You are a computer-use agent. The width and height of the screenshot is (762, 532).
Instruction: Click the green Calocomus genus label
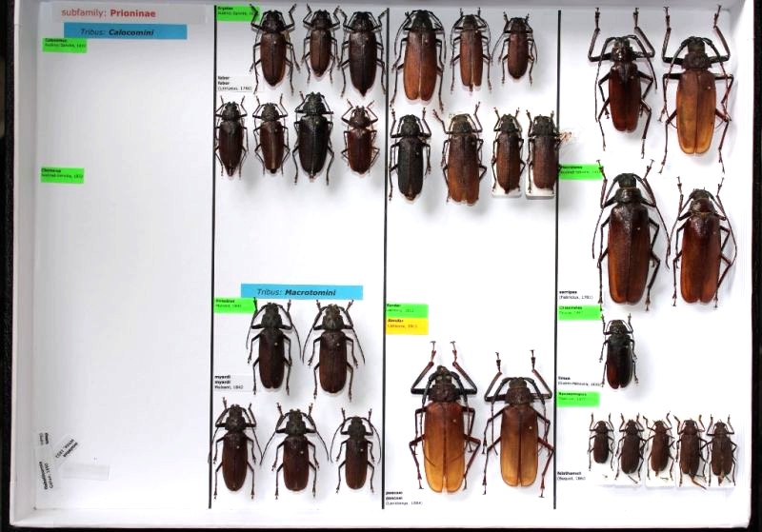pos(64,44)
